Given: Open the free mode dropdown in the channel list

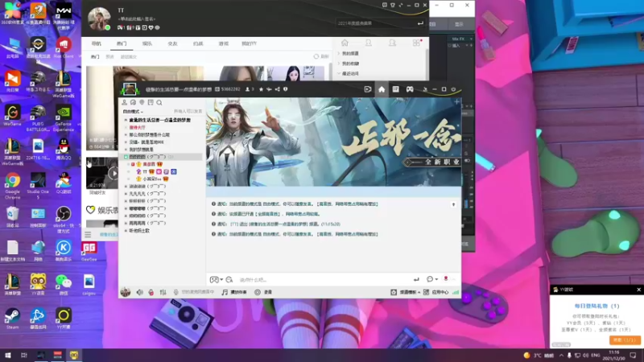Looking at the screenshot, I should point(133,112).
